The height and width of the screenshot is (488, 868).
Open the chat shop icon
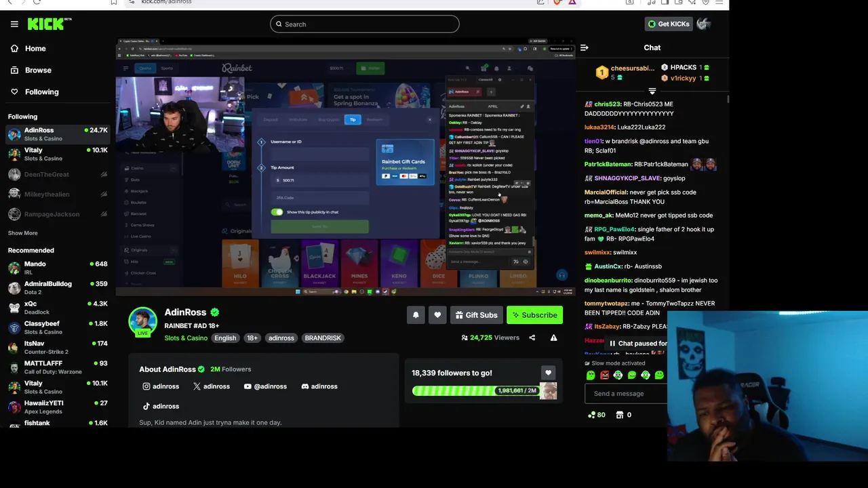(619, 415)
